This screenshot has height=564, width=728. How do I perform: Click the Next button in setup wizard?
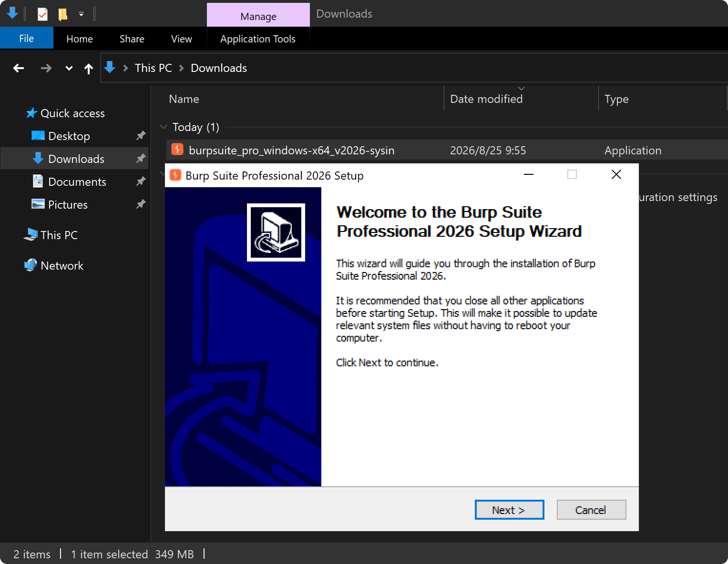pos(509,510)
